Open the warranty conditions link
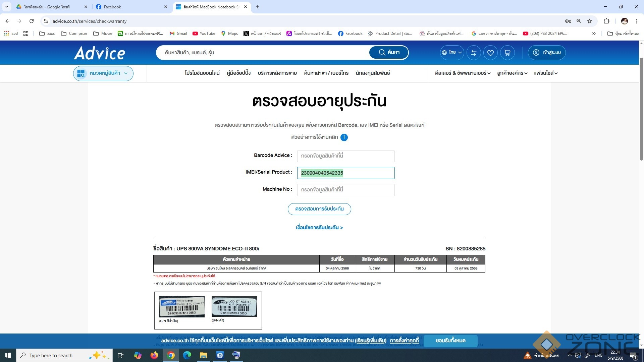The image size is (644, 362). click(x=319, y=228)
